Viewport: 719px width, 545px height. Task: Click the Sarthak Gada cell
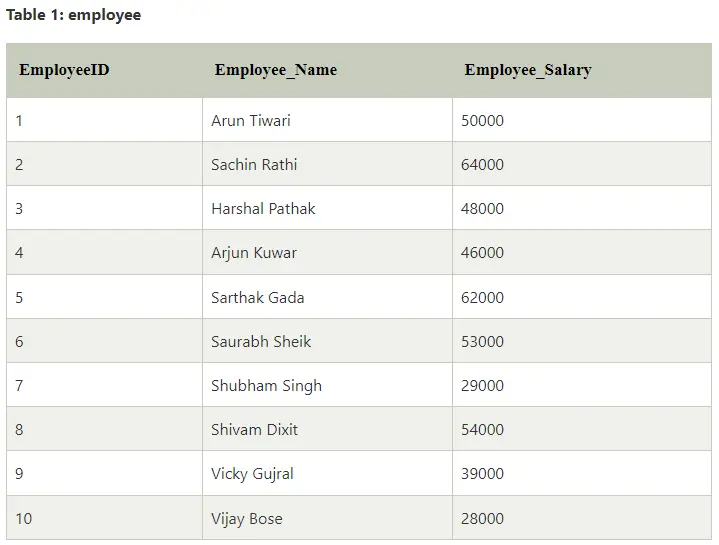point(327,297)
